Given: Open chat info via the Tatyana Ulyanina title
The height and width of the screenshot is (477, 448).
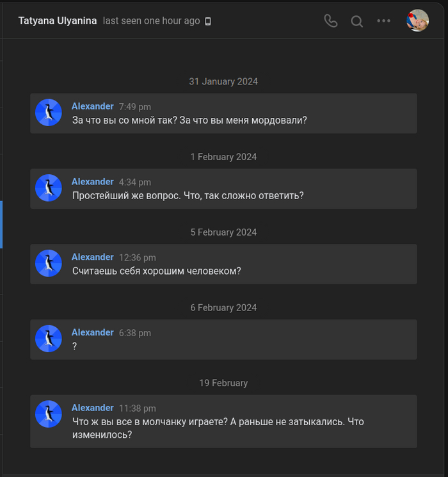Looking at the screenshot, I should click(58, 20).
